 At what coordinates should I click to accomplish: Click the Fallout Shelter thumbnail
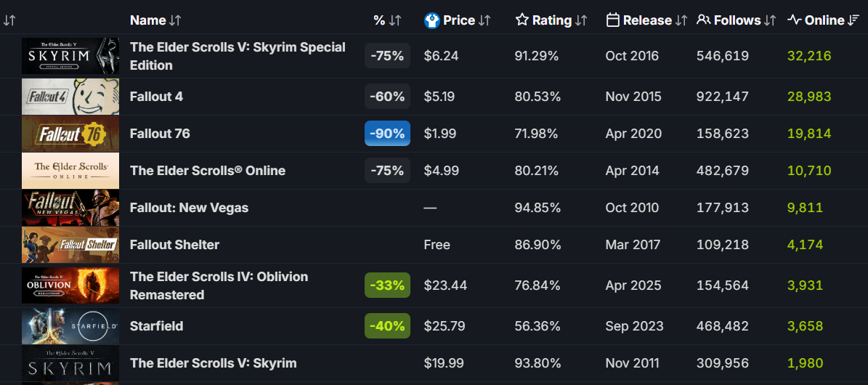[70, 245]
